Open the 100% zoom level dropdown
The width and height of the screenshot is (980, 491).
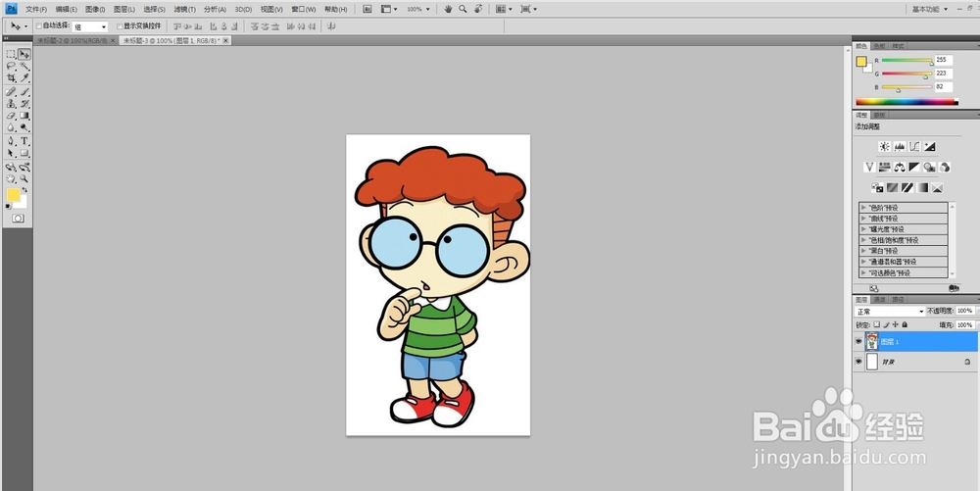(418, 10)
